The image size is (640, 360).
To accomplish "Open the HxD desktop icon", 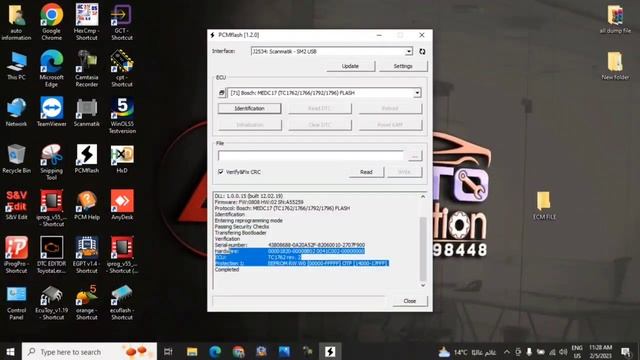I will 122,159.
